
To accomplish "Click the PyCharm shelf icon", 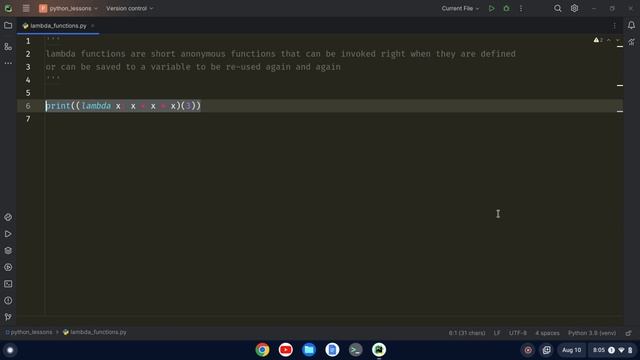I will pos(379,350).
